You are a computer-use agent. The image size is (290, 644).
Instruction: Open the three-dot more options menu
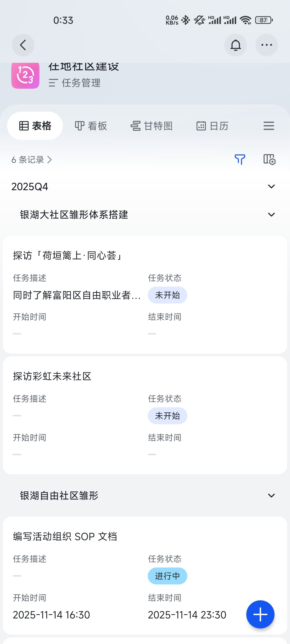click(x=266, y=45)
